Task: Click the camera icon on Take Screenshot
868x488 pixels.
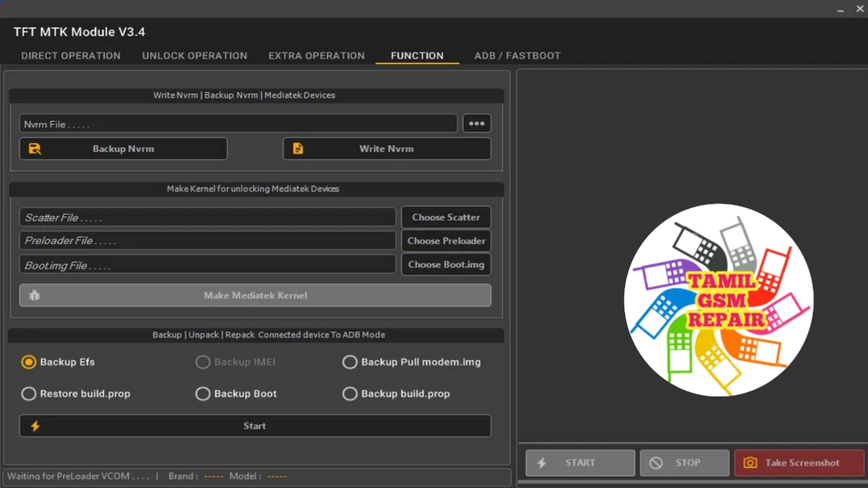Action: [x=750, y=463]
